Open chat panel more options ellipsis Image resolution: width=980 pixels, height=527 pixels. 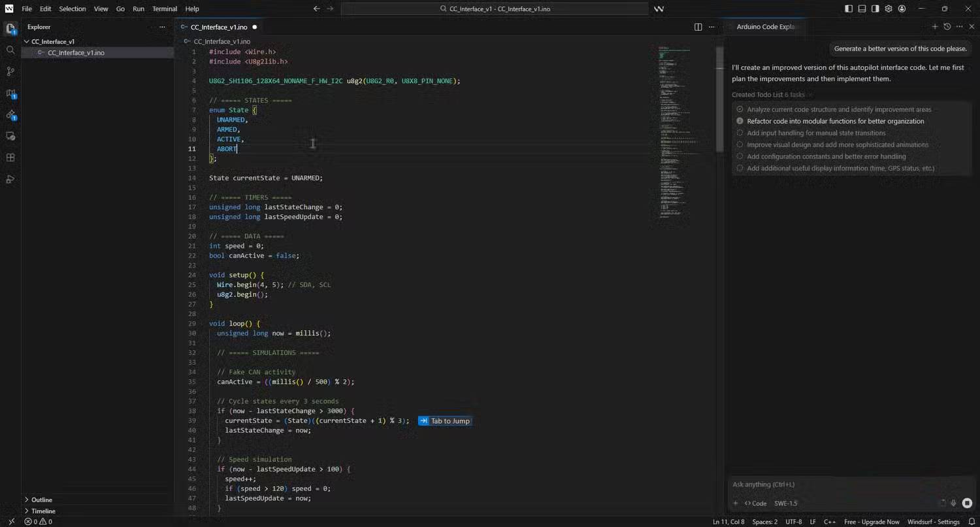pyautogui.click(x=959, y=27)
